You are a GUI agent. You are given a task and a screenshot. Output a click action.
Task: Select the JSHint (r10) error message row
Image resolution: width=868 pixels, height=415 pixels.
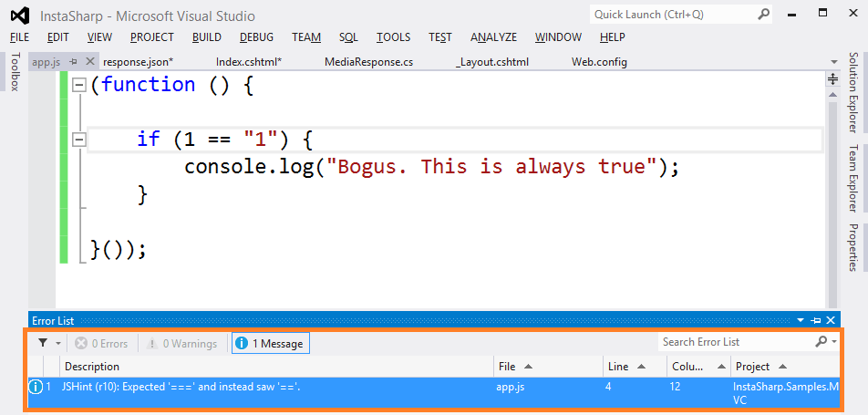point(434,394)
